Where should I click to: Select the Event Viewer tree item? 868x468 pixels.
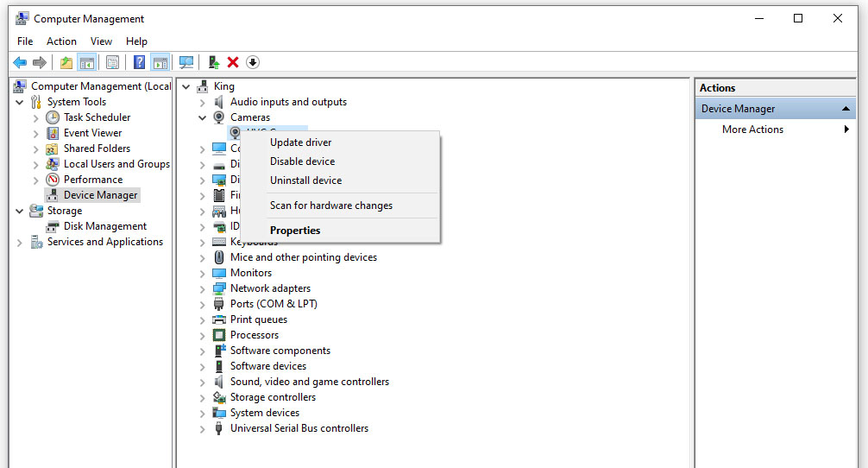(x=92, y=133)
